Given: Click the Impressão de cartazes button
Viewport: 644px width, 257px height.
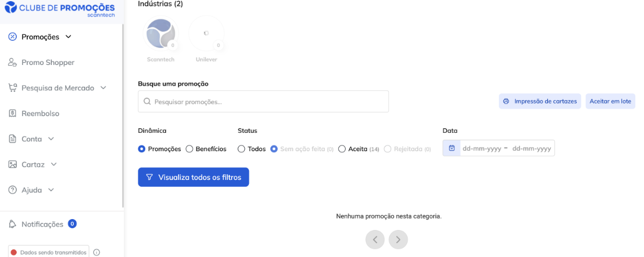Looking at the screenshot, I should coord(539,101).
